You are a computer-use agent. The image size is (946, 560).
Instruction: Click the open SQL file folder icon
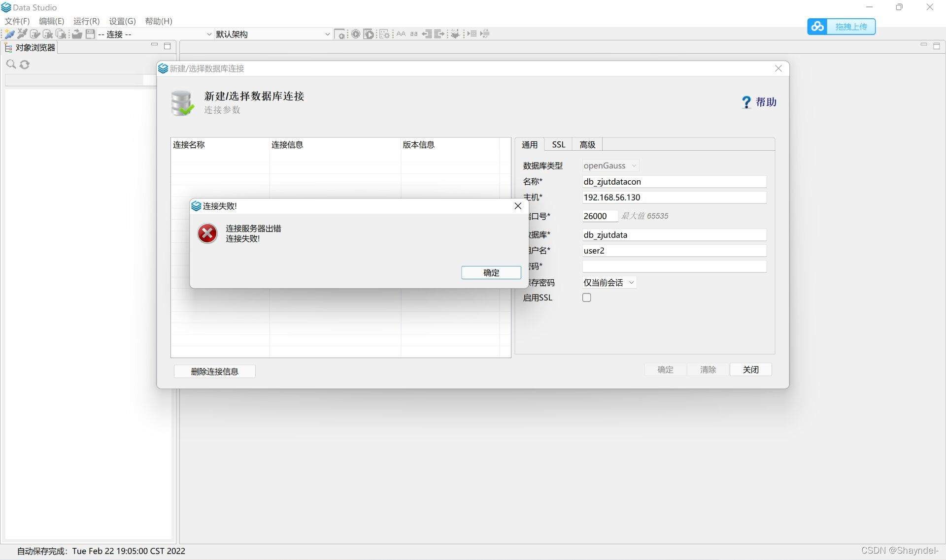(77, 34)
